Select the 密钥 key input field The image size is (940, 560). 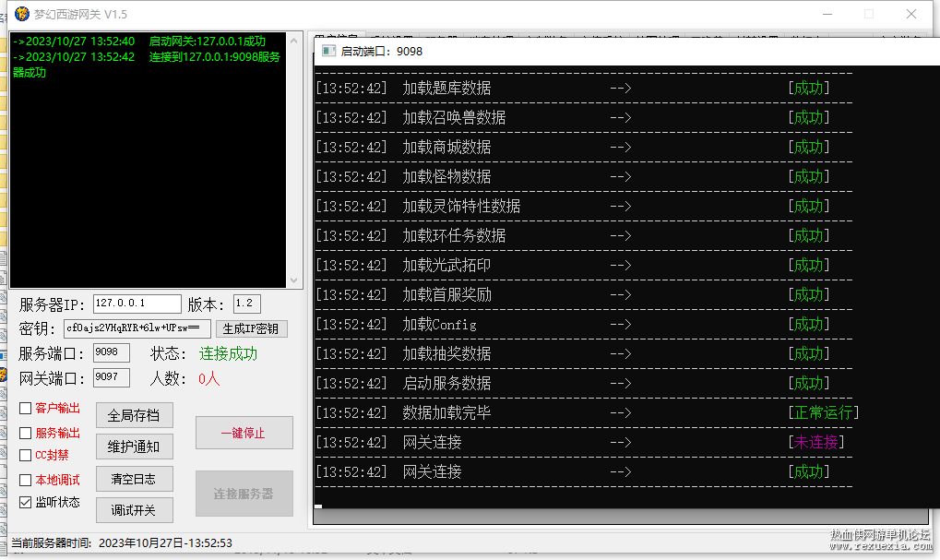pos(137,328)
